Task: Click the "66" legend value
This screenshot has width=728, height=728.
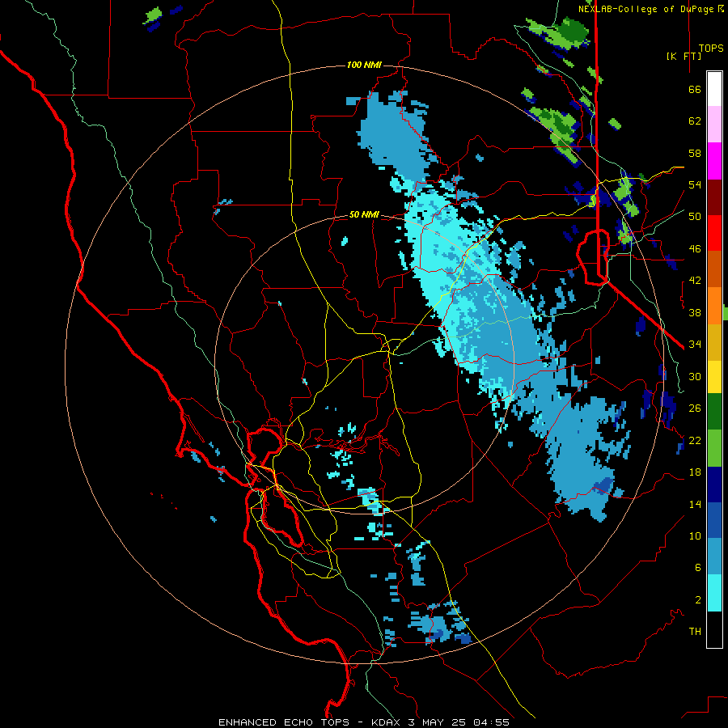Action: 695,89
